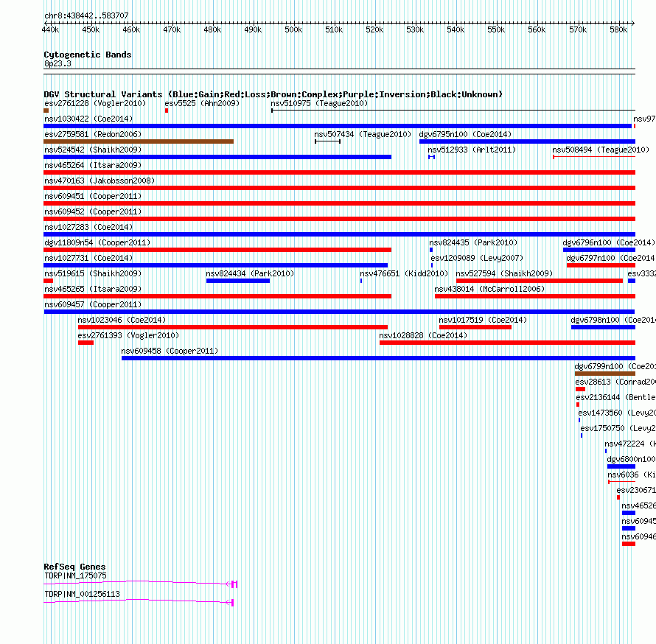This screenshot has width=656, height=644.
Task: Click the nsv512933 (Arlt2011) label
Action: tap(472, 150)
